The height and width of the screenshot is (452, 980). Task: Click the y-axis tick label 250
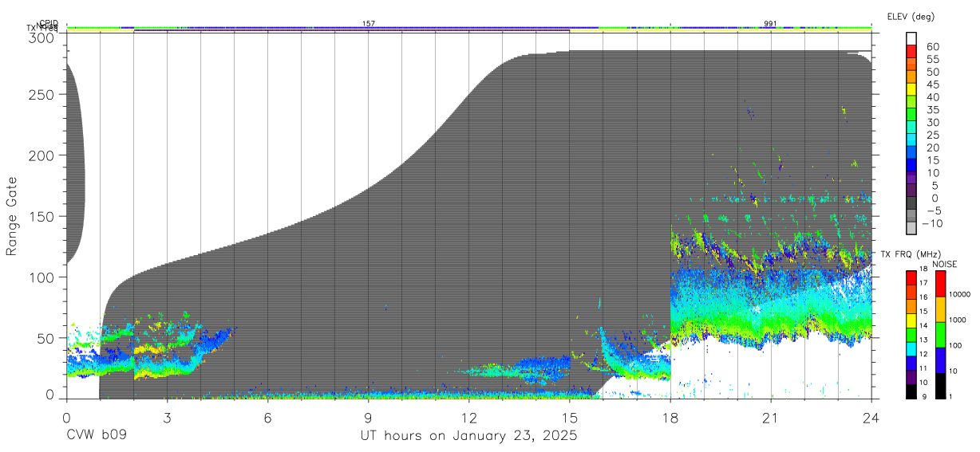coord(40,95)
